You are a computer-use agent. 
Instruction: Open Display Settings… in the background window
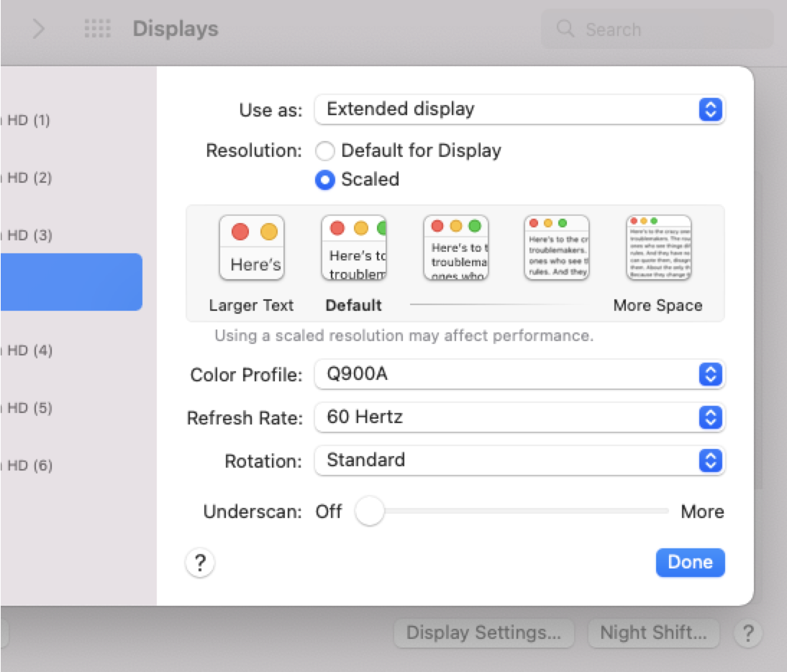click(484, 633)
